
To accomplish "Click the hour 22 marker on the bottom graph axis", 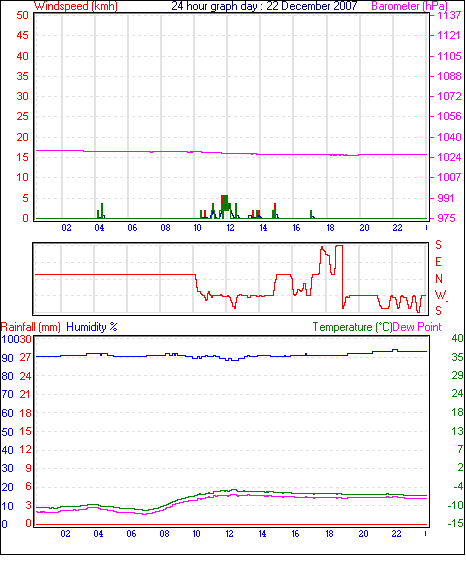I will pyautogui.click(x=396, y=534).
